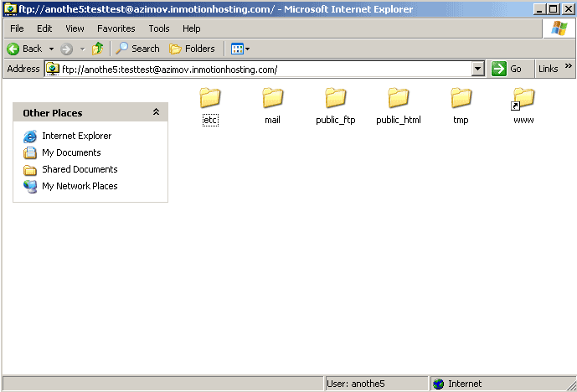Open the Views dropdown in toolbar

click(x=240, y=49)
